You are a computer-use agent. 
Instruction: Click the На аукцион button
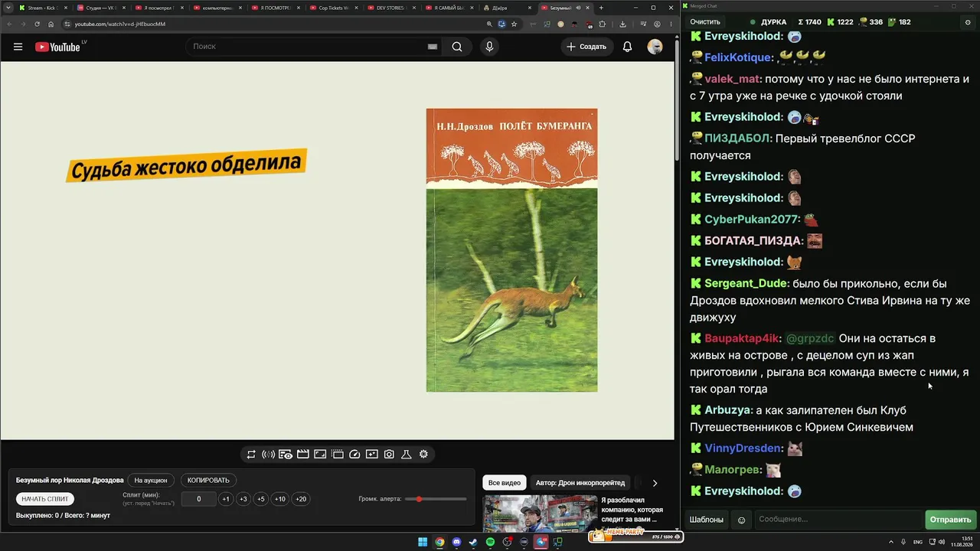(x=151, y=481)
